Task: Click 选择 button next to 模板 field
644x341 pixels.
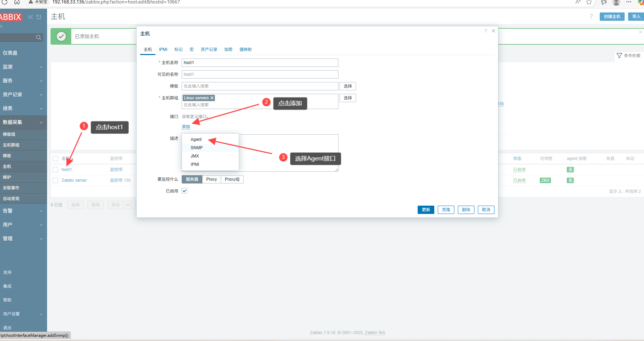Action: pyautogui.click(x=348, y=86)
